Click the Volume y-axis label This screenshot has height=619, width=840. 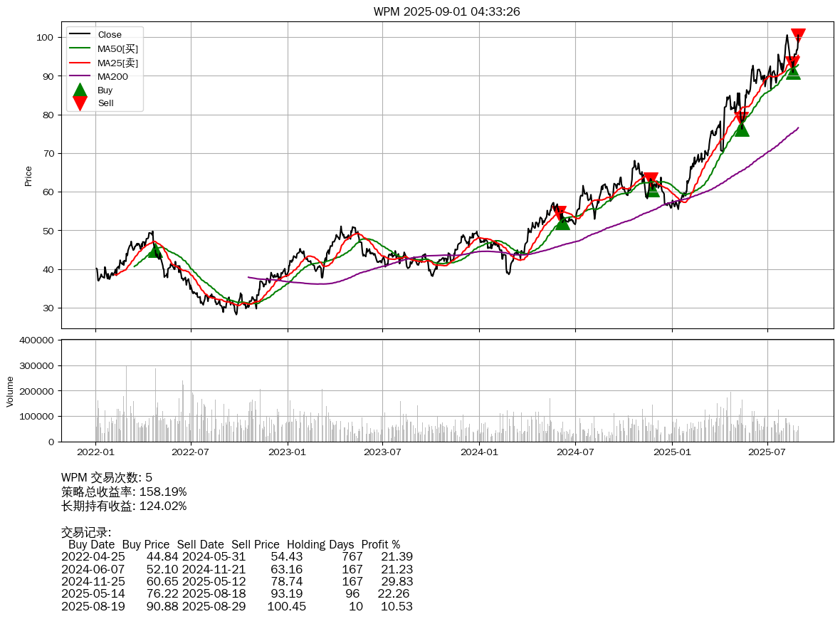[x=10, y=391]
